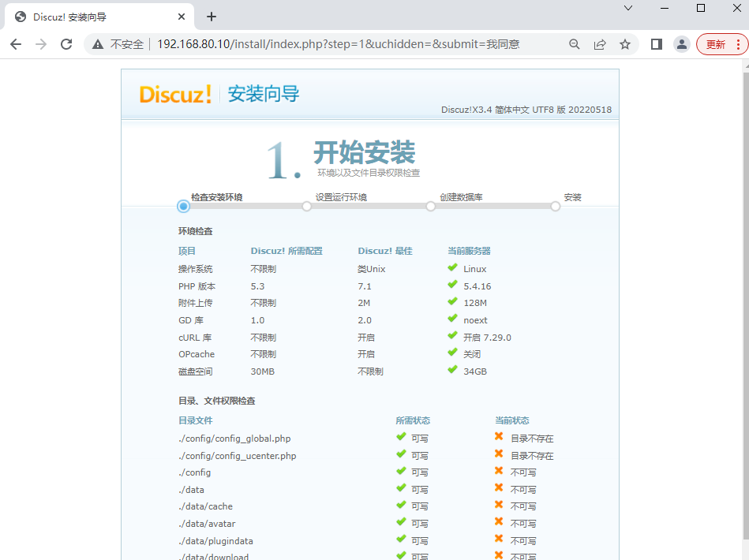Click the ./data/cache directory entry
The image size is (749, 560).
pos(205,506)
